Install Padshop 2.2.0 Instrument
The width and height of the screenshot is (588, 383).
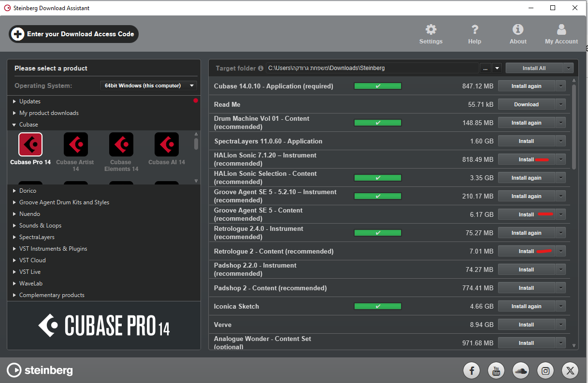point(526,270)
